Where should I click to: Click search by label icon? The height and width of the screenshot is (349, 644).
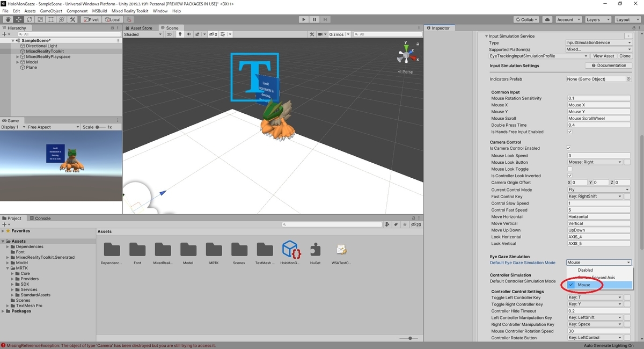pyautogui.click(x=396, y=224)
